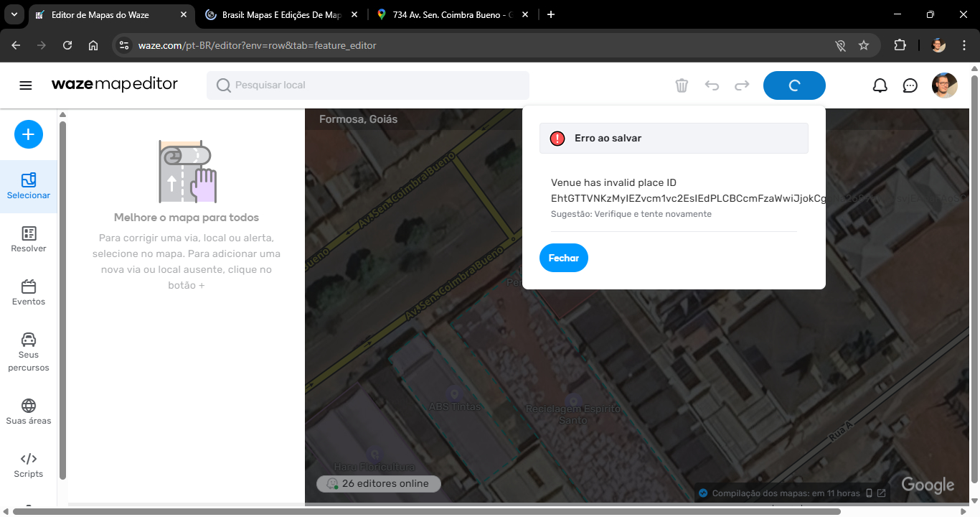Open the Chrome three-dot menu
Screen dimensions: 980x517
963,45
